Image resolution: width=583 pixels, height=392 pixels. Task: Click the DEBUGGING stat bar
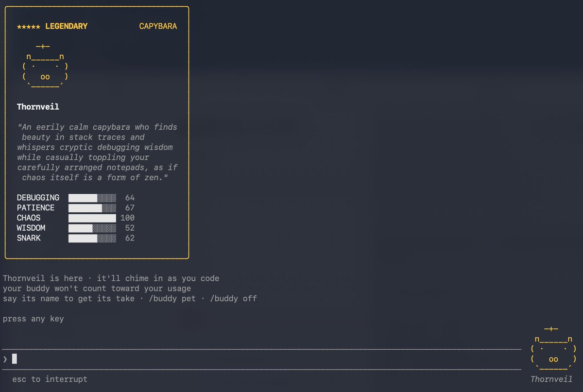[92, 198]
